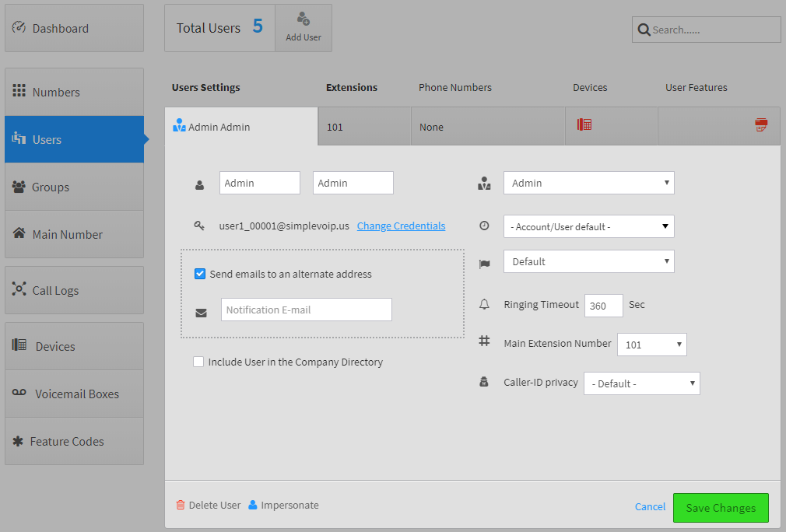Click the user role icon beside Admin dropdown
Viewport: 786px width, 532px height.
tap(484, 184)
